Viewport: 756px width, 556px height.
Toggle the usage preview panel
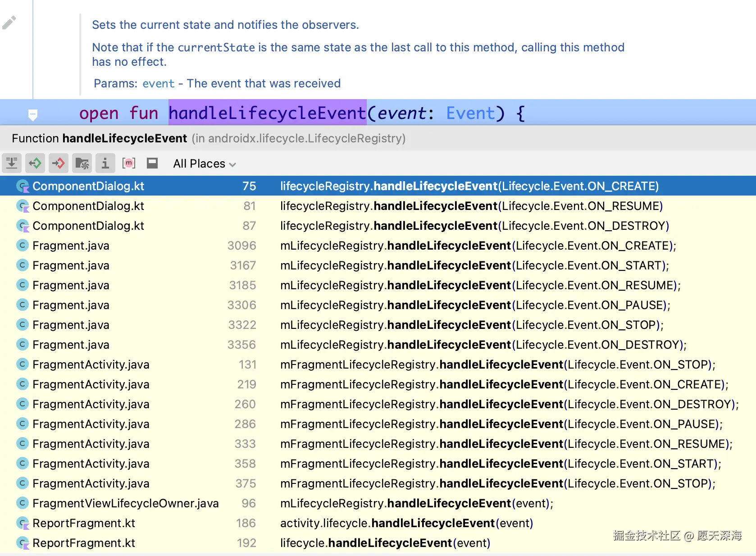point(152,163)
